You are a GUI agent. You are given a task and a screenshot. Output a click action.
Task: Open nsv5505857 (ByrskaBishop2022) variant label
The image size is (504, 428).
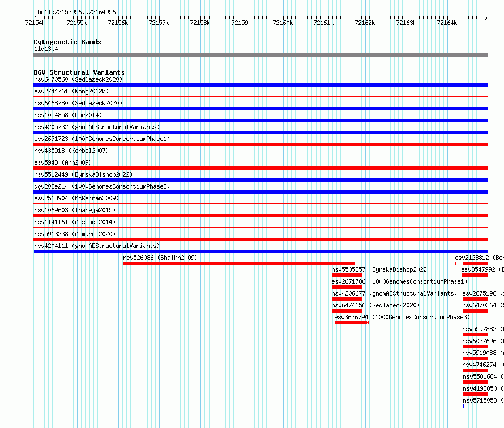(x=381, y=269)
